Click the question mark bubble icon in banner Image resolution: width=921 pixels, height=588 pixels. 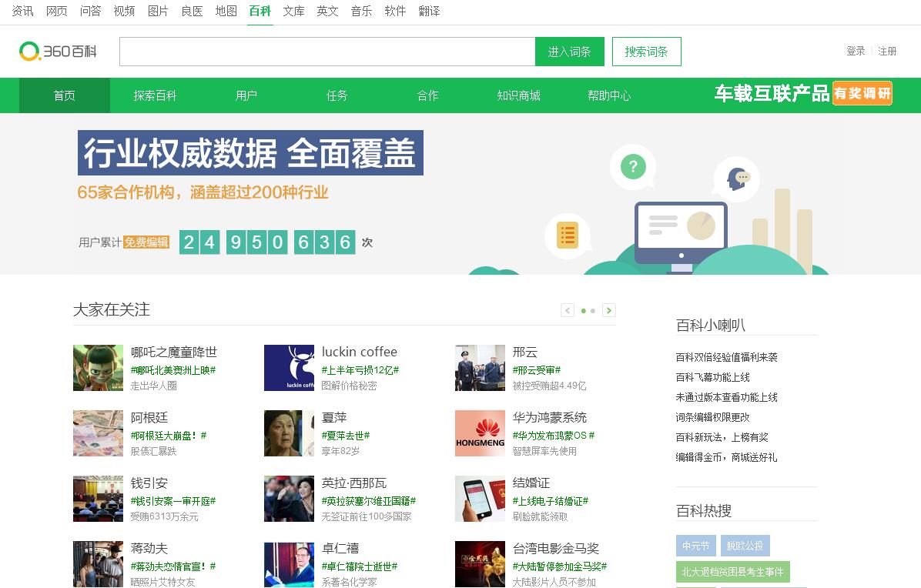tap(633, 166)
